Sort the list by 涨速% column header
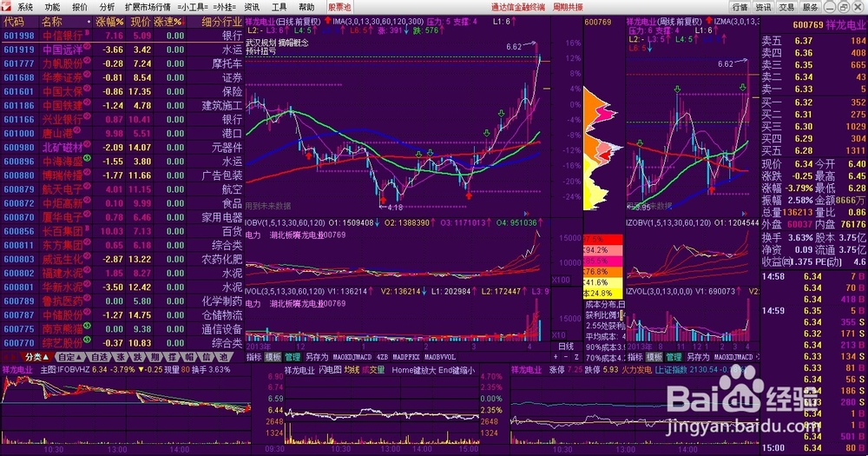This screenshot has width=868, height=456. click(x=169, y=23)
